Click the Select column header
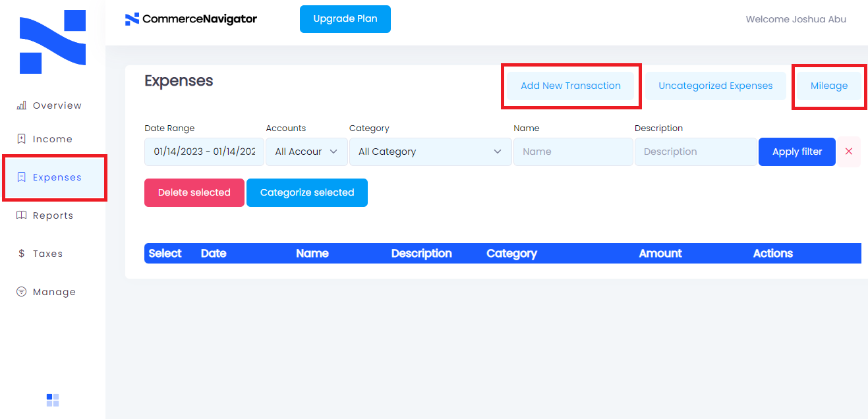 165,254
